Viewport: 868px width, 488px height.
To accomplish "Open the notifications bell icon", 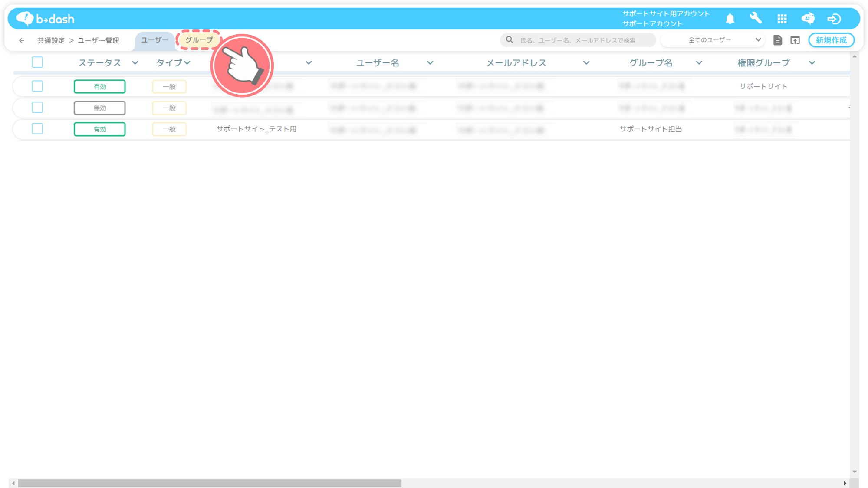I will click(x=730, y=19).
